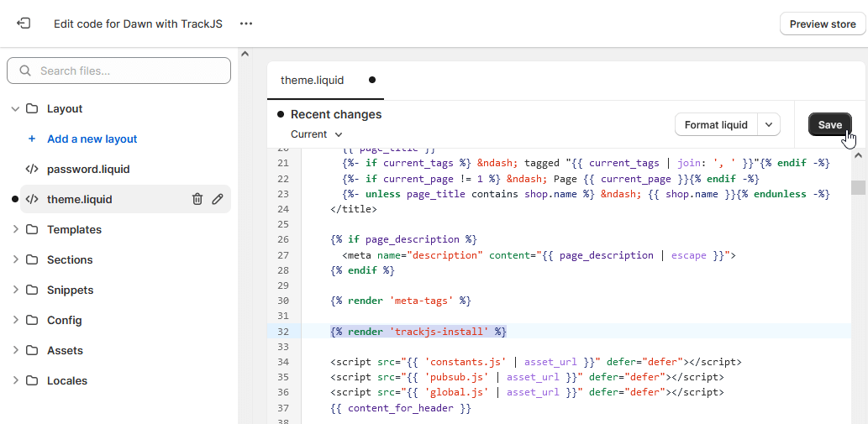The height and width of the screenshot is (424, 868).
Task: Click the content_for_header code line
Action: tap(400, 409)
